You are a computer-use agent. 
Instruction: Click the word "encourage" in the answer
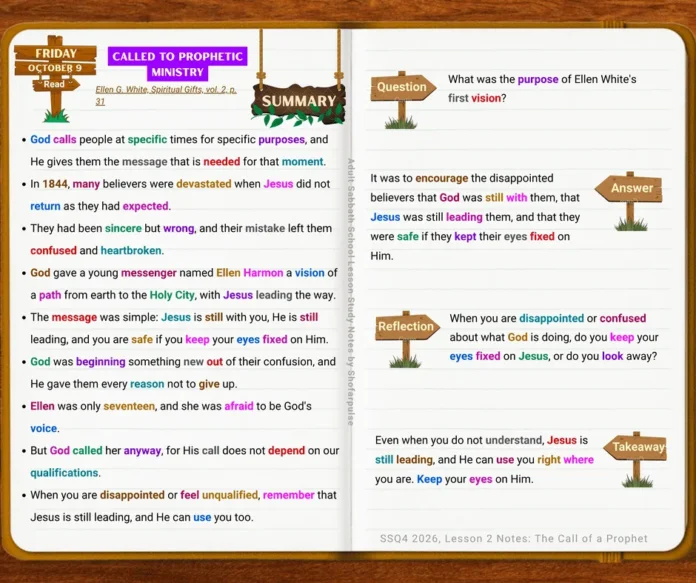[x=442, y=178]
